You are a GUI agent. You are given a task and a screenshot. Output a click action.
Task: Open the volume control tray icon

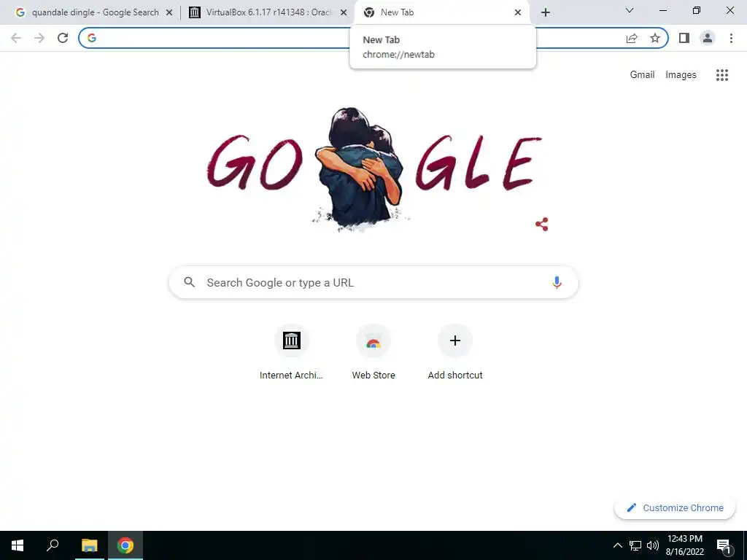coord(653,545)
